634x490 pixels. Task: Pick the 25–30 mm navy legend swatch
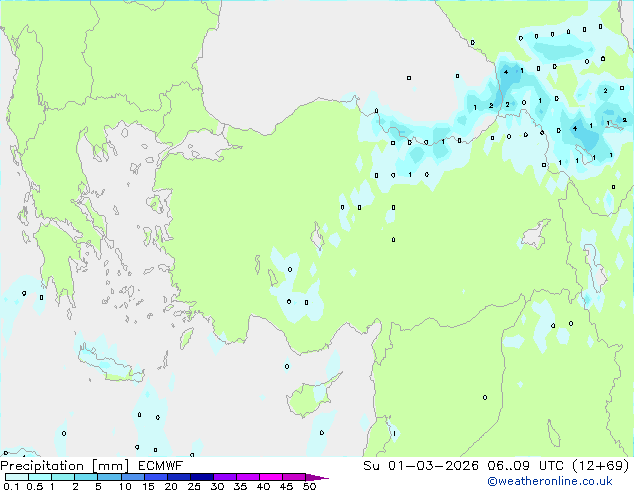pos(202,477)
